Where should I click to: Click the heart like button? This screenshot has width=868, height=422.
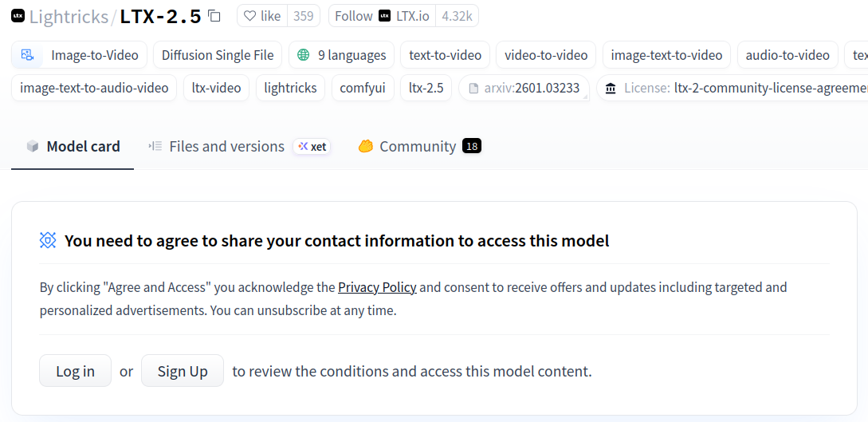(262, 16)
